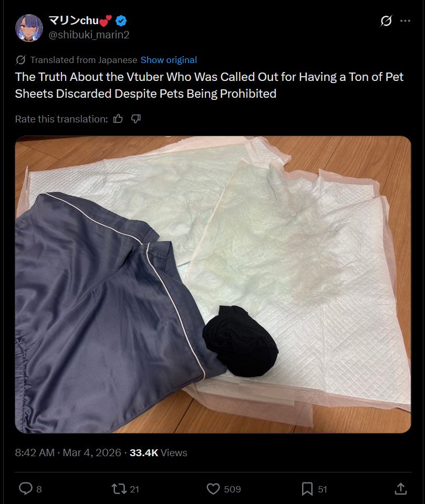Viewport: 425px width, 504px height.
Task: View the 33.4K Views analytics
Action: pyautogui.click(x=158, y=452)
